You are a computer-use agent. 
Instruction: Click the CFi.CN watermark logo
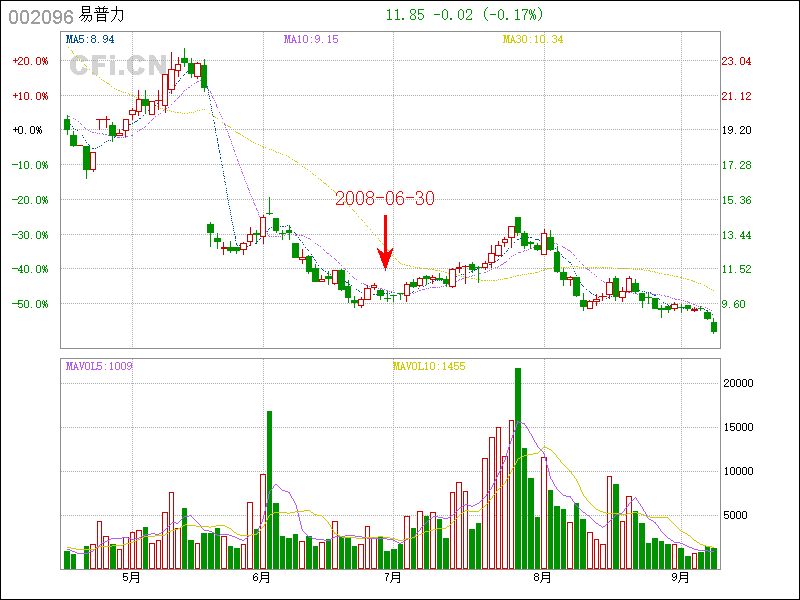[119, 66]
